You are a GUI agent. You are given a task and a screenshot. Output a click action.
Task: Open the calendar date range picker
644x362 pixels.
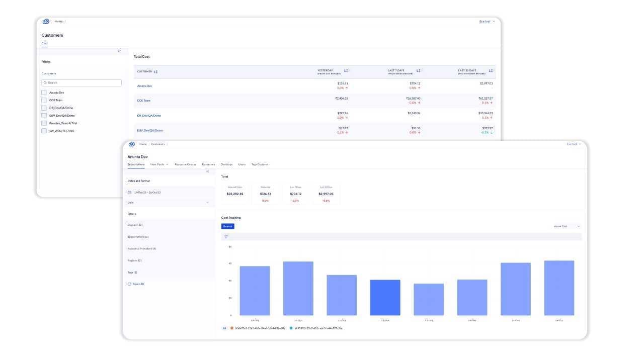click(129, 193)
